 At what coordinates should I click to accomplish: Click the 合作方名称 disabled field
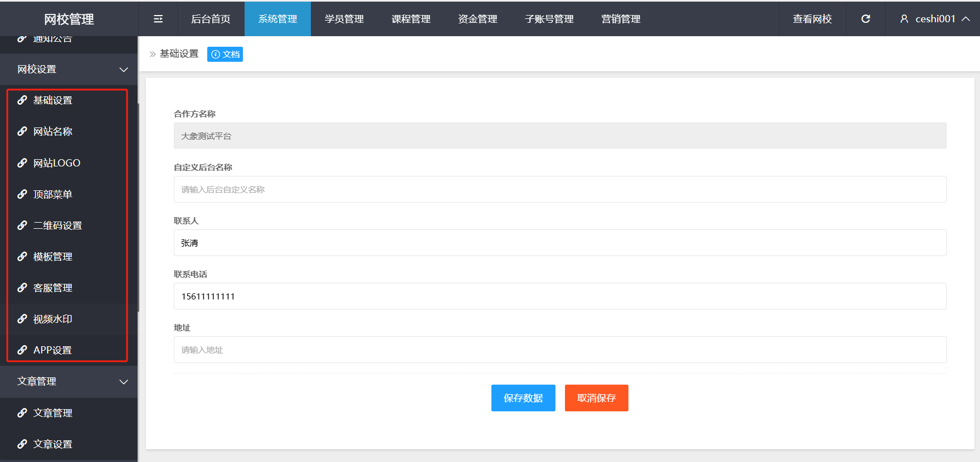coord(560,136)
